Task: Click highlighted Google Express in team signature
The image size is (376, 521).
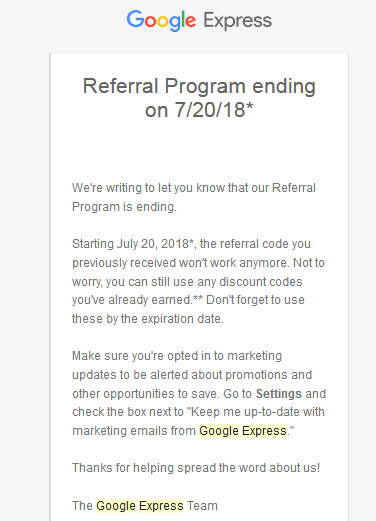Action: [x=140, y=506]
